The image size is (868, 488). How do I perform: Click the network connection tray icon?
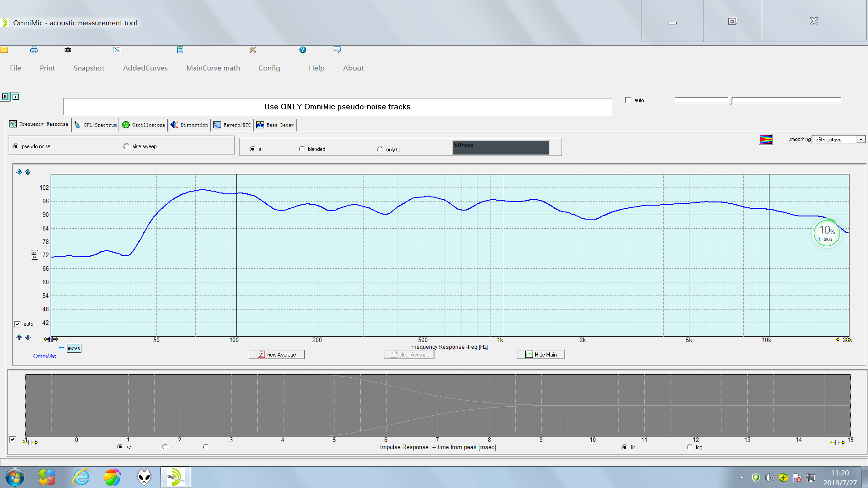(811, 478)
